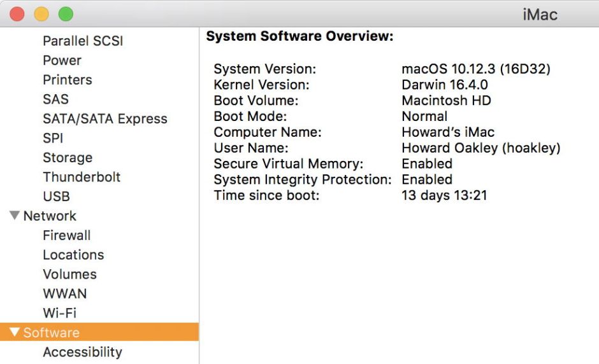This screenshot has width=599, height=364.
Task: Select Accessibility under Software
Action: (x=82, y=352)
